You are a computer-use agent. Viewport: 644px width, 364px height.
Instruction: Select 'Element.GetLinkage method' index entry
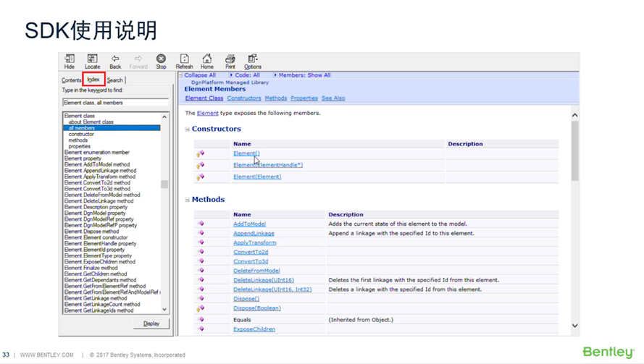pos(96,298)
